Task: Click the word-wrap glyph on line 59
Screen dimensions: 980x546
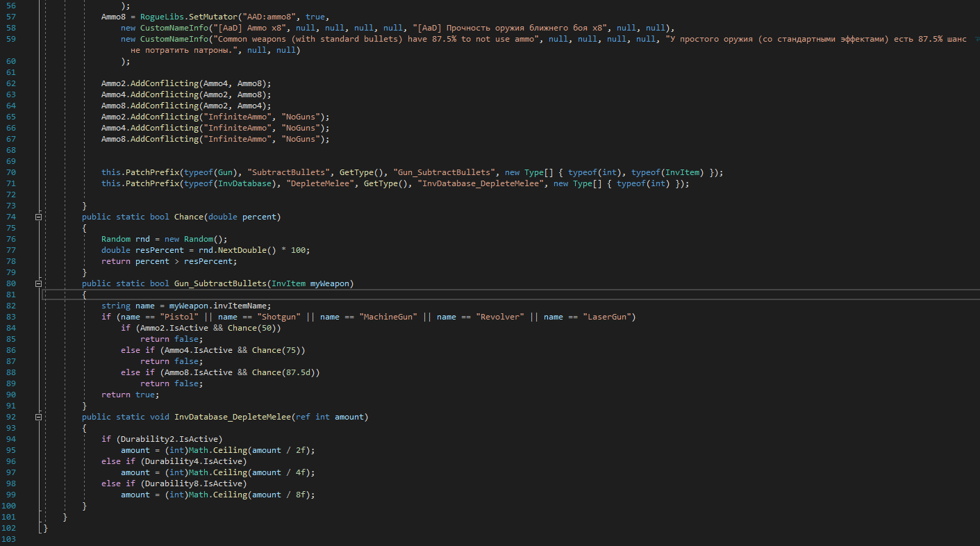Action: tap(975, 39)
